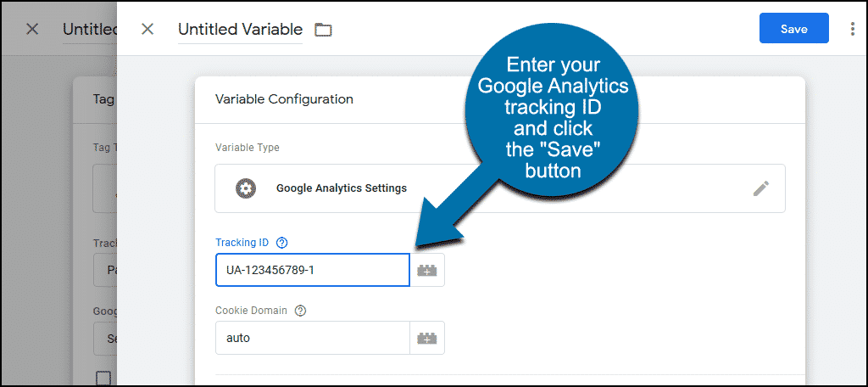This screenshot has height=387, width=868.
Task: Click the Cookie Domain field containing auto
Action: pos(312,338)
